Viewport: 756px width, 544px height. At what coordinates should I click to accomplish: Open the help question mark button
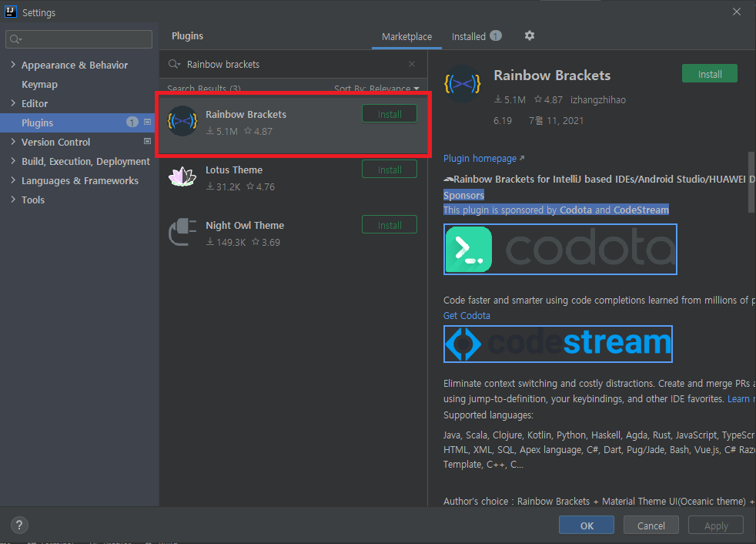click(x=19, y=526)
